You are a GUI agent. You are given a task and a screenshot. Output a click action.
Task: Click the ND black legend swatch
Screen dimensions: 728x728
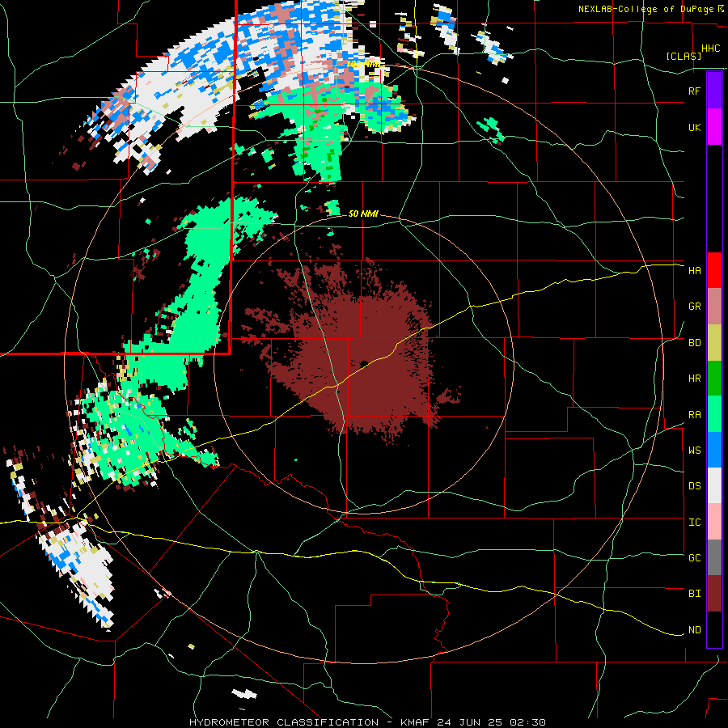[714, 629]
